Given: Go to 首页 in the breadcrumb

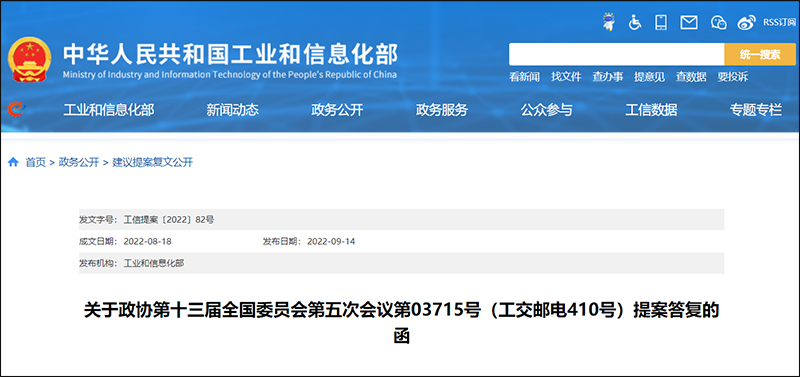Looking at the screenshot, I should (x=36, y=163).
